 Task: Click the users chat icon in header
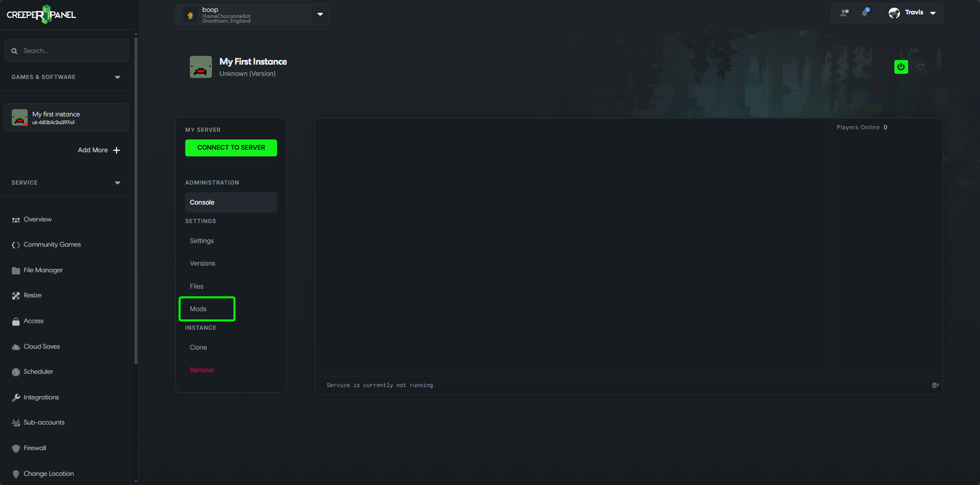(x=844, y=13)
